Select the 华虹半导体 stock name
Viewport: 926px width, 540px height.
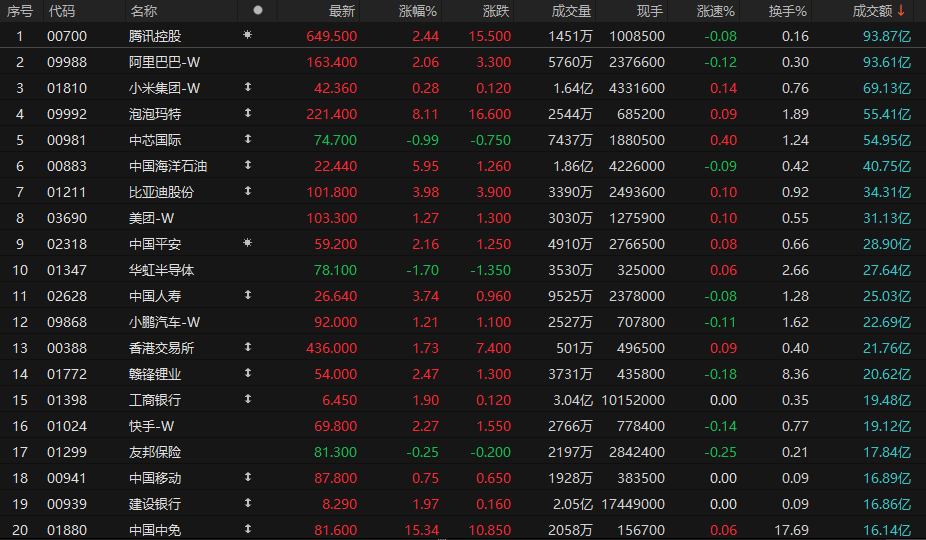[x=161, y=270]
